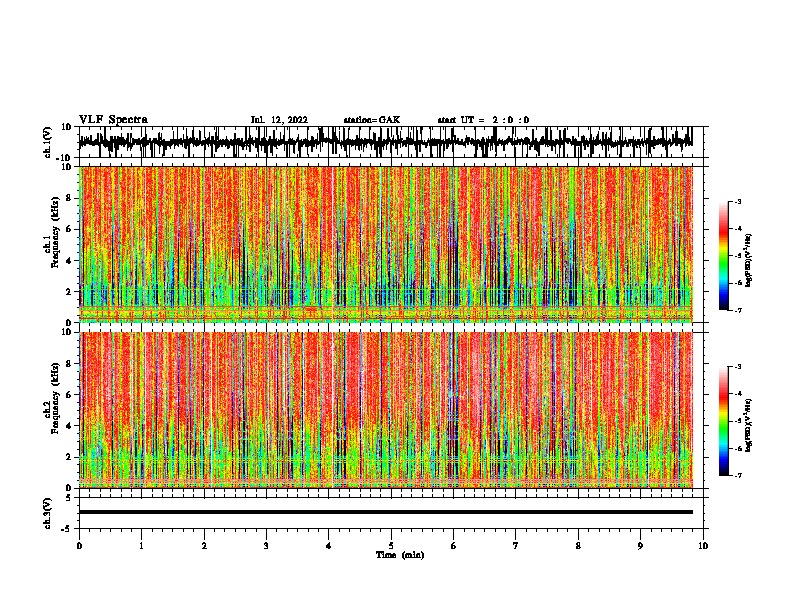The image size is (792, 612).
Task: Click the time axis tick label "4"
Action: click(x=329, y=546)
